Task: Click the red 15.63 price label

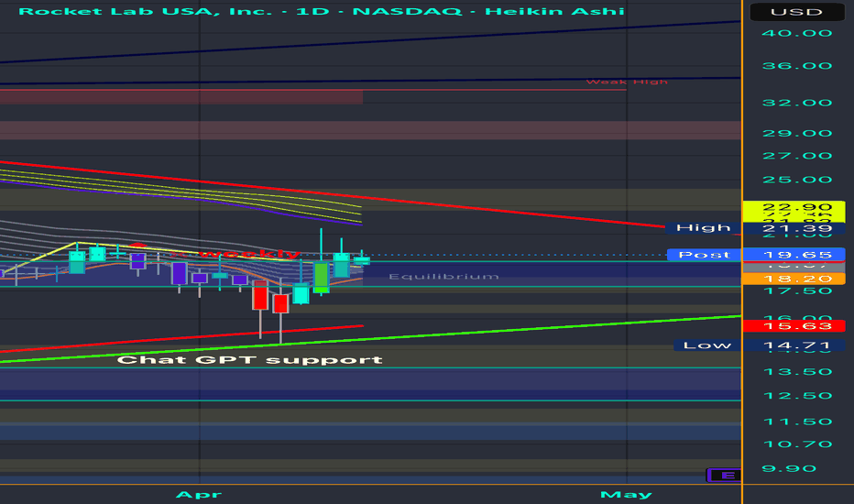Action: click(794, 326)
